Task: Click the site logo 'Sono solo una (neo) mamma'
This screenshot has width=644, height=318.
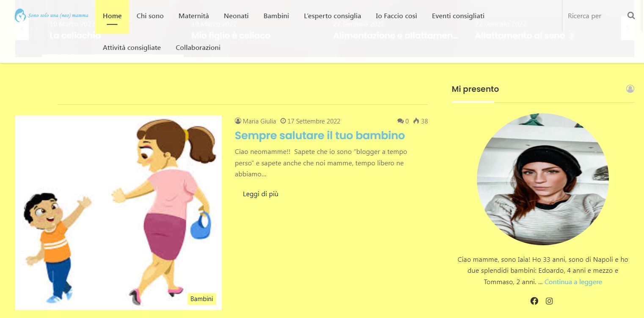Action: click(52, 16)
